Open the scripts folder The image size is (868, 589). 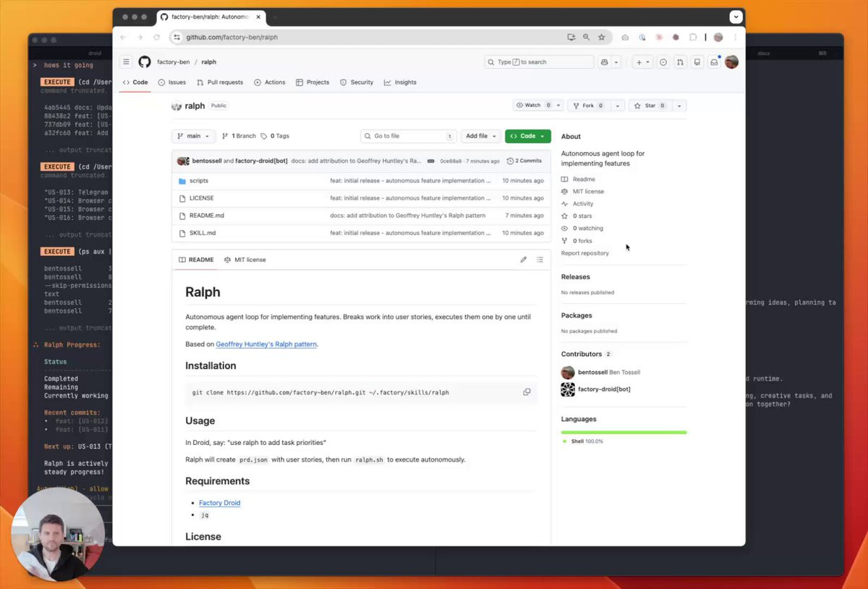(199, 181)
